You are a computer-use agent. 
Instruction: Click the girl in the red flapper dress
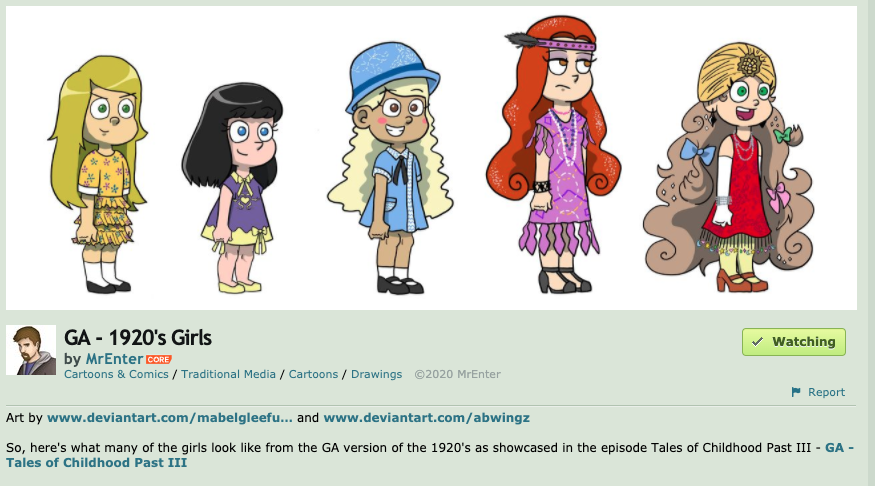click(x=729, y=167)
